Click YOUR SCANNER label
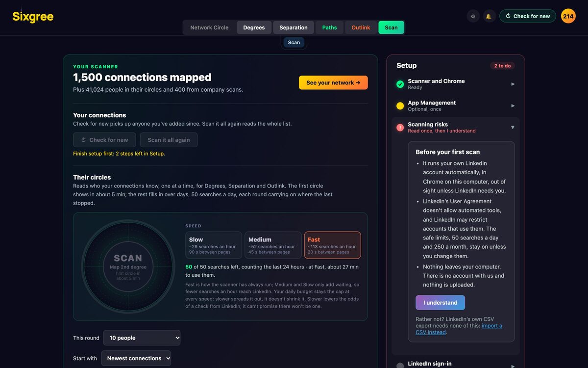The image size is (588, 368). pyautogui.click(x=96, y=67)
